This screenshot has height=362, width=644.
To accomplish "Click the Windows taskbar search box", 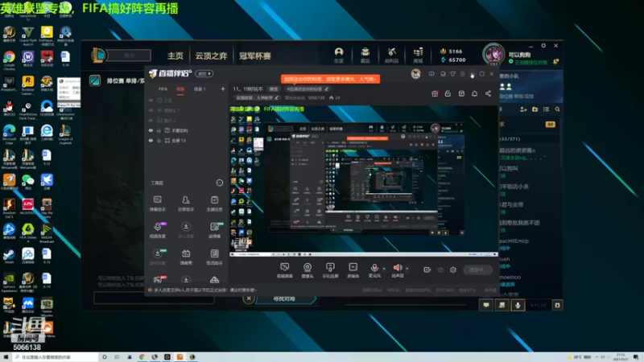I will tap(56, 357).
